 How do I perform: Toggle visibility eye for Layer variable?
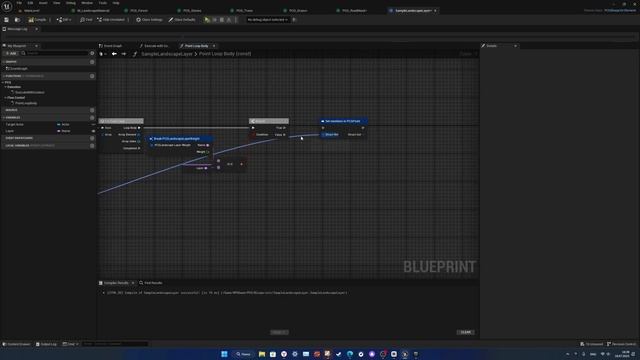click(93, 131)
